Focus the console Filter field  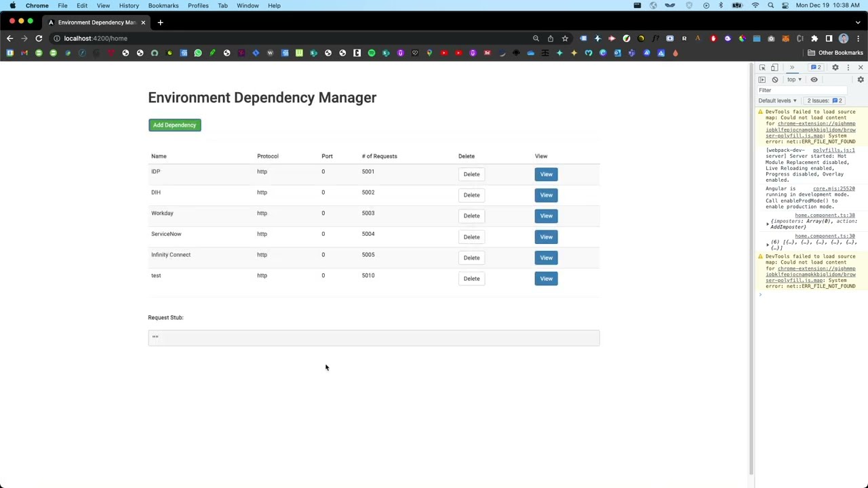point(802,90)
